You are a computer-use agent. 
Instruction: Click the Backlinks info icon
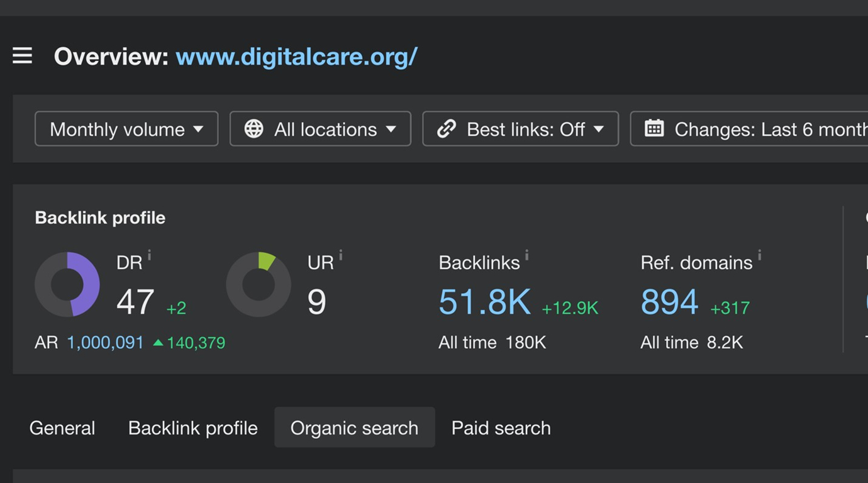[x=526, y=255]
